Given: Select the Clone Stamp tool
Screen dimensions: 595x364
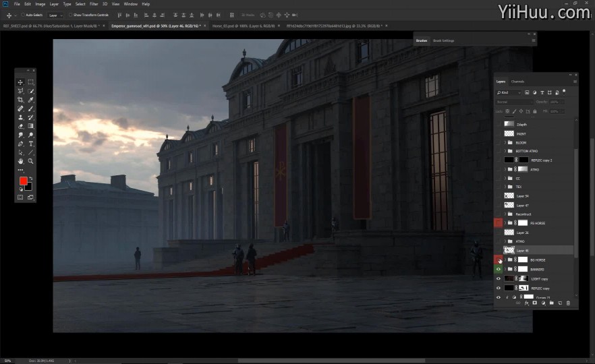Looking at the screenshot, I should point(20,117).
